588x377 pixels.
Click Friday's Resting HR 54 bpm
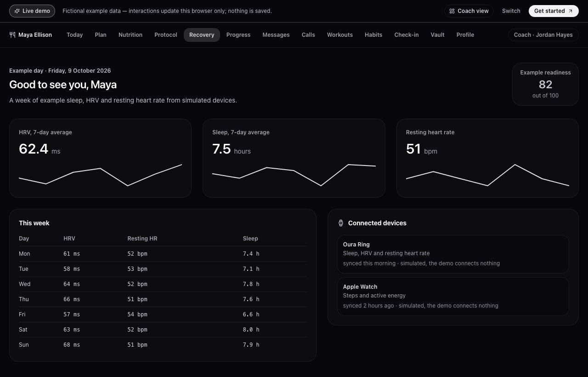coord(137,314)
